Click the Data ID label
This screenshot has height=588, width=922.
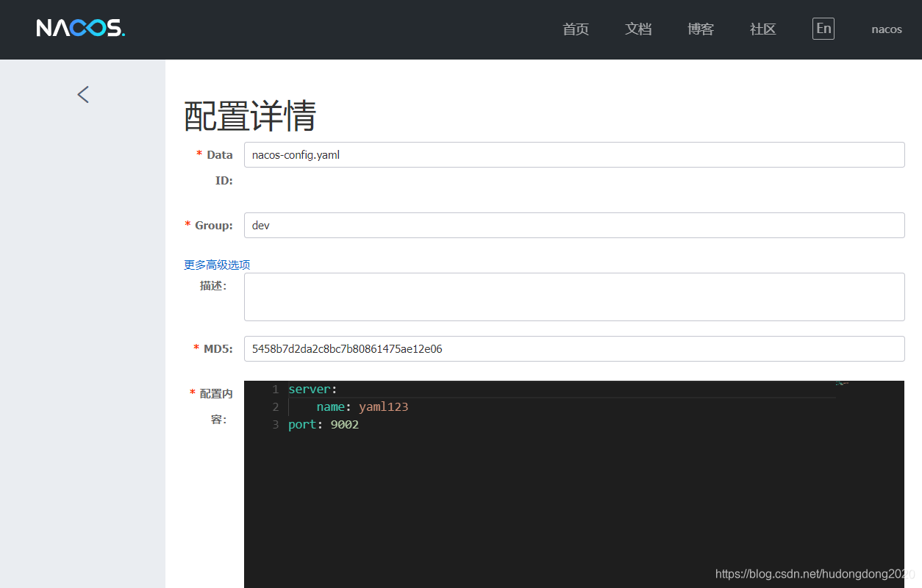point(215,168)
